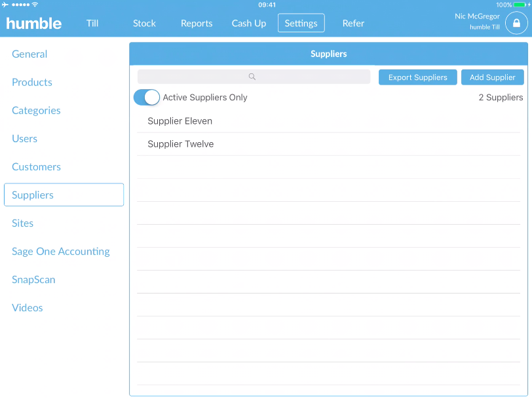Image resolution: width=532 pixels, height=399 pixels.
Task: Tap Nic McGregor user name
Action: [477, 16]
